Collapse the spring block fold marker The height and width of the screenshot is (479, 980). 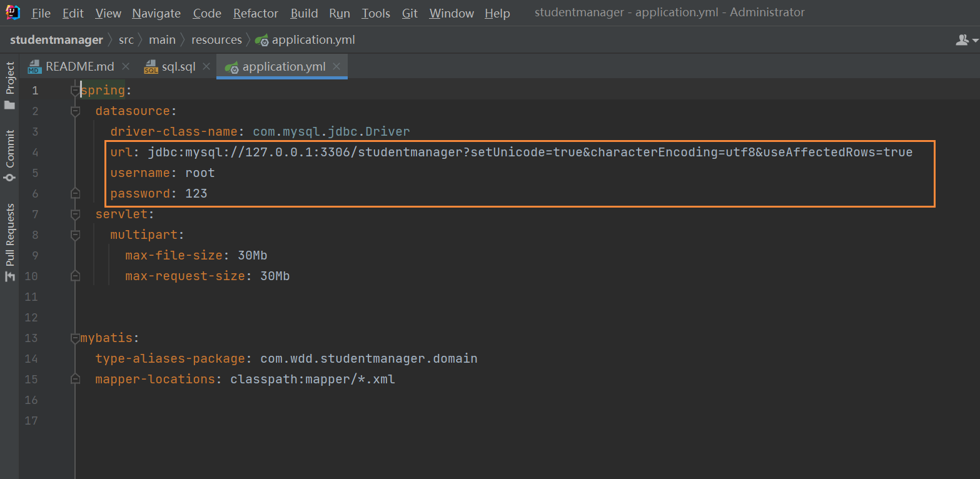click(x=76, y=91)
